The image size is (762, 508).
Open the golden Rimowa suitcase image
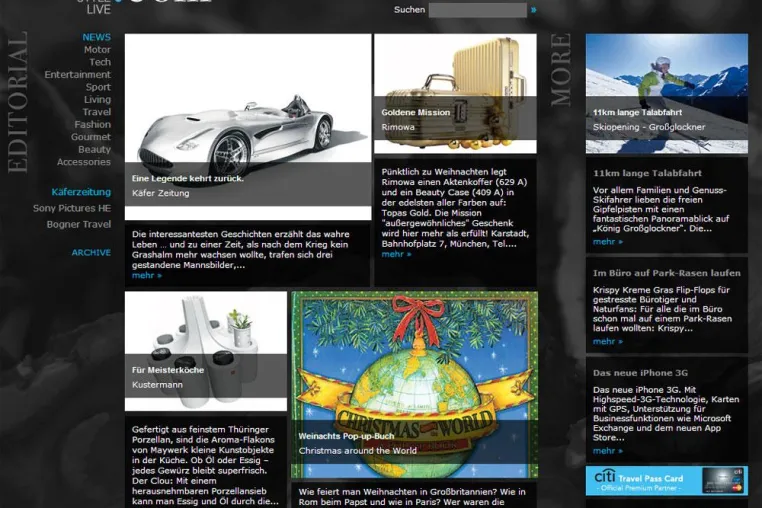pos(455,93)
